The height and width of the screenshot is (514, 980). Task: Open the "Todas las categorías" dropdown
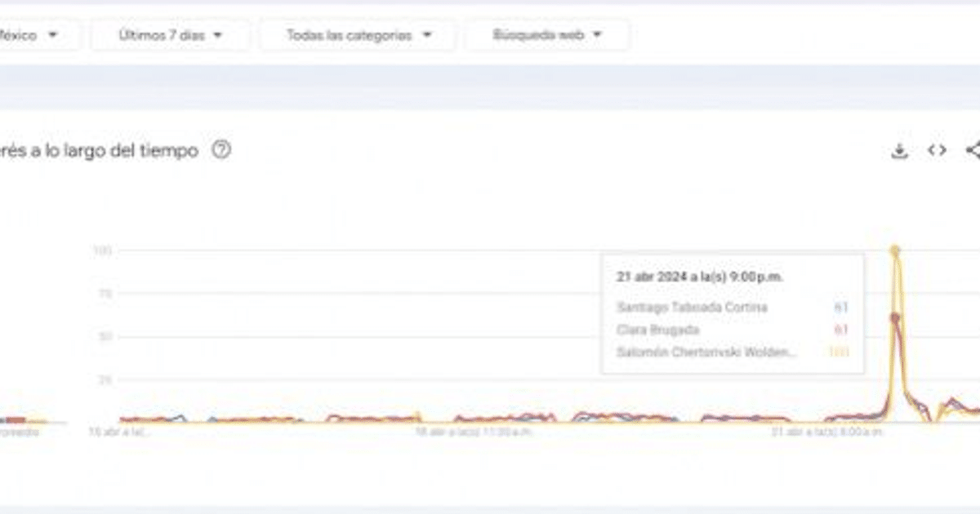pos(358,35)
